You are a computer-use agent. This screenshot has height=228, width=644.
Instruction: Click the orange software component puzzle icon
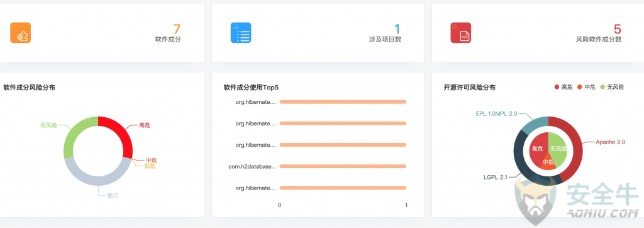pos(21,33)
